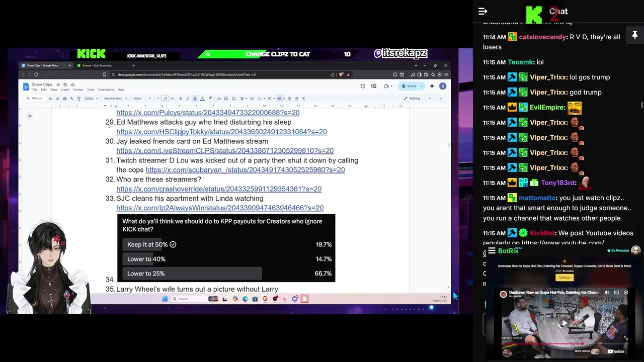This screenshot has width=644, height=362.
Task: Toggle captions on the YouTube player
Action: click(616, 292)
